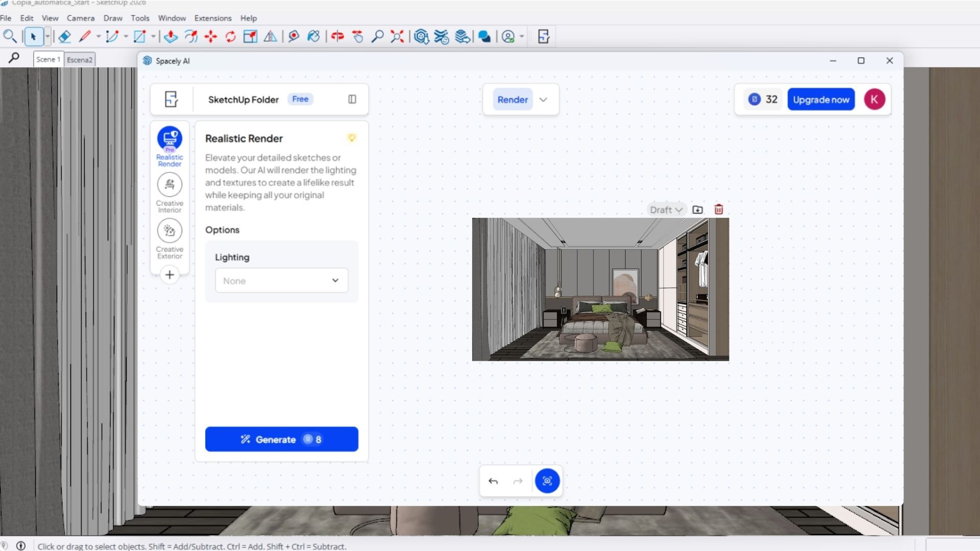Expand the Lighting None dropdown

point(282,281)
